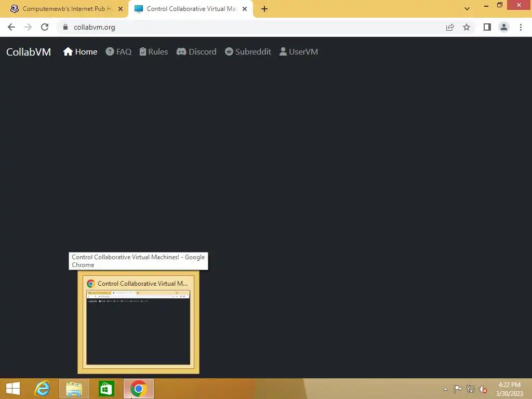Select the Control Collaborative Virtual Machines tab
Viewport: 532px width, 399px height.
coord(190,9)
